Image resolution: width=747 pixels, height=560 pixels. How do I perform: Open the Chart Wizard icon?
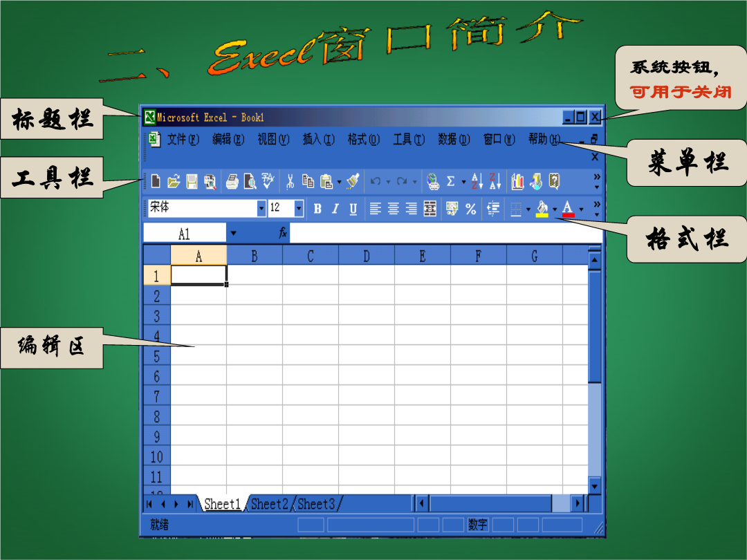click(517, 181)
